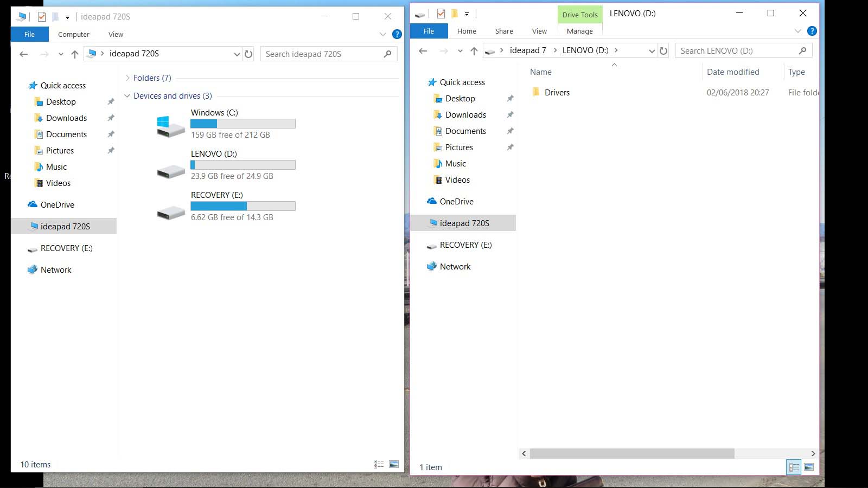This screenshot has height=488, width=868.
Task: Click Up arrow in LENOVO (D:) window
Action: click(x=474, y=50)
